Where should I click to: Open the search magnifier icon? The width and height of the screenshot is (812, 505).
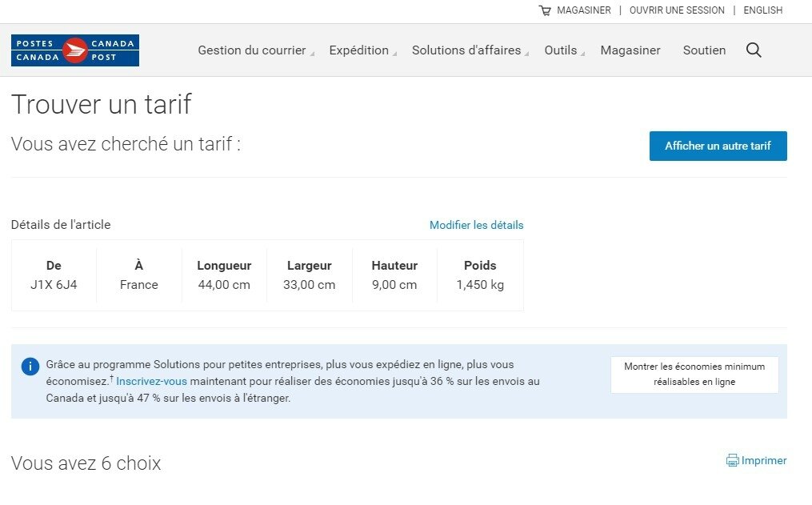[754, 50]
